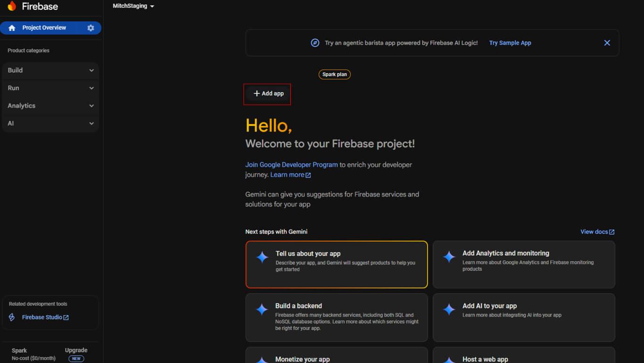Click the Add app button
The height and width of the screenshot is (363, 644).
tap(268, 93)
